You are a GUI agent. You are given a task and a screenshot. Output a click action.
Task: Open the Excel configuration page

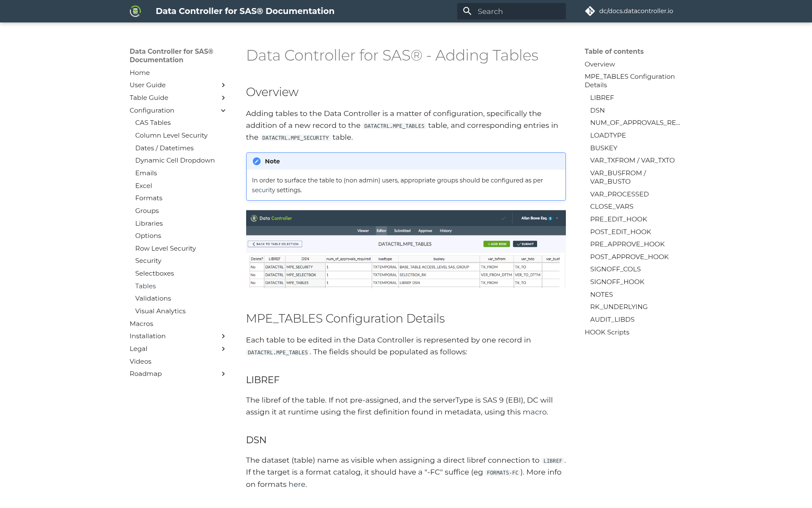coord(143,186)
